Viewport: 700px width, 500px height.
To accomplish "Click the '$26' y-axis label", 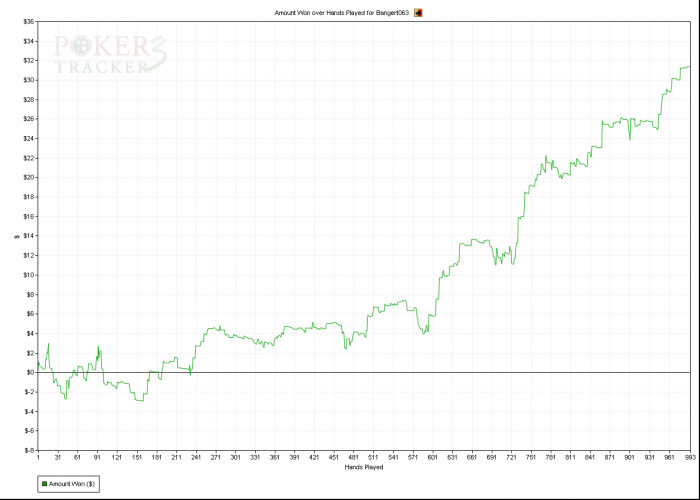I will click(x=30, y=119).
